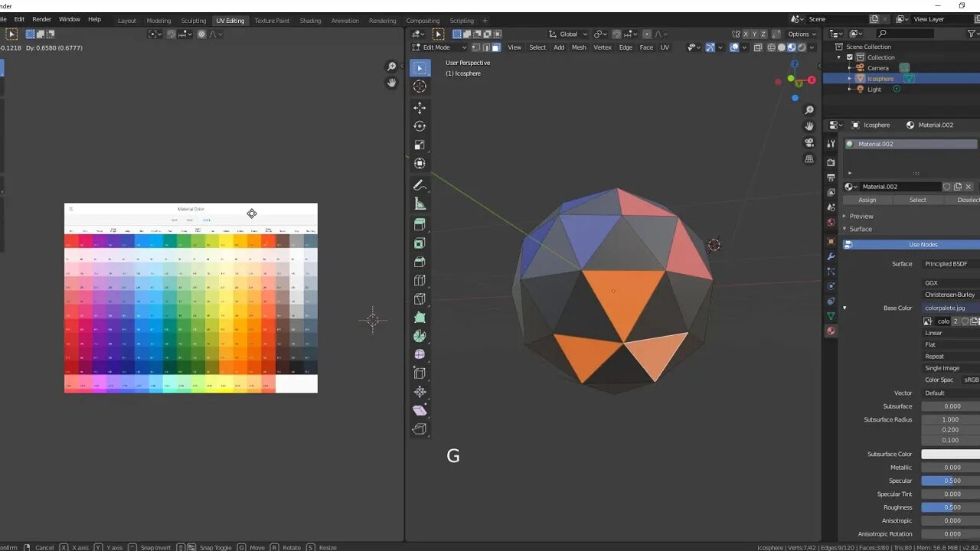
Task: Click the Assign material button
Action: pos(867,200)
